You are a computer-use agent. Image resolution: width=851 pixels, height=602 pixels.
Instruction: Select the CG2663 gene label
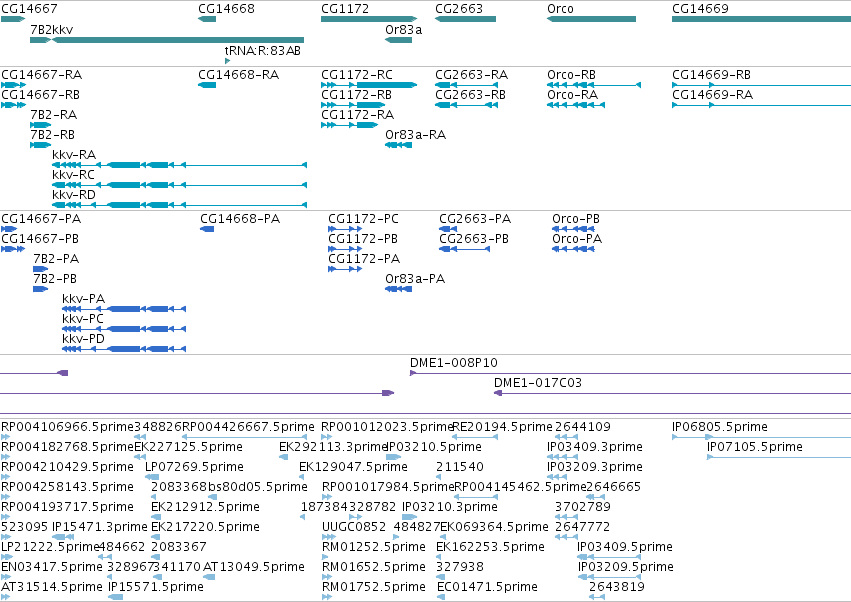(459, 9)
